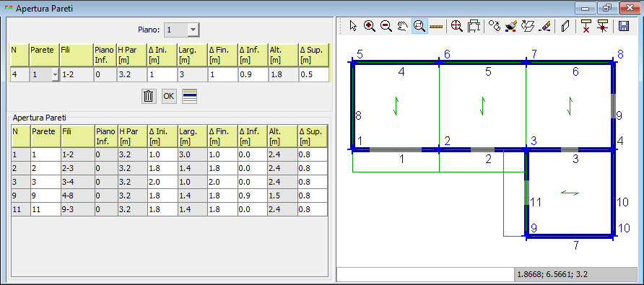Select table row with Fili 4-8
This screenshot has width=644, height=285.
(169, 196)
